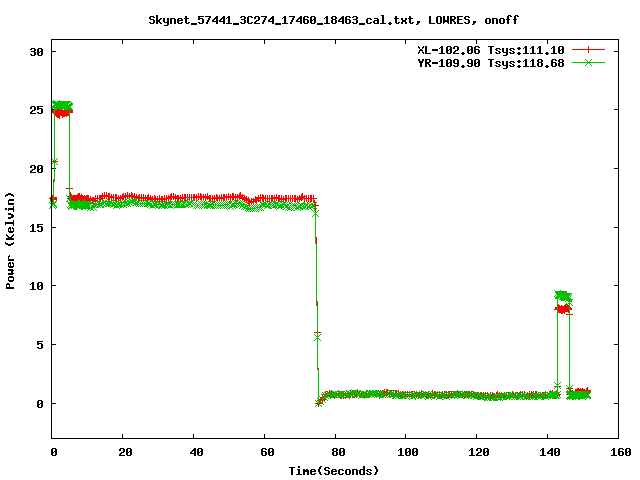Click y-axis tick label 5
The width and height of the screenshot is (640, 480).
point(40,345)
